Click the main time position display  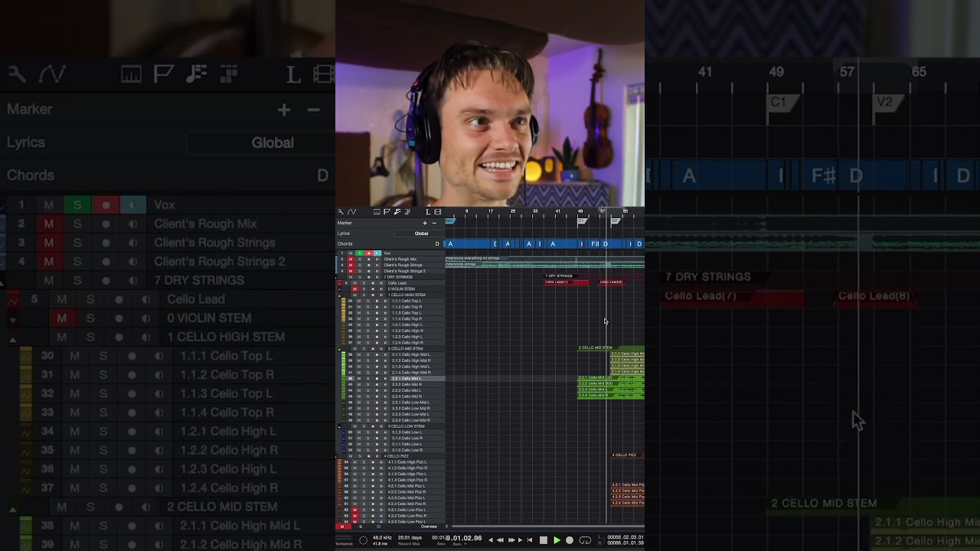click(x=464, y=538)
